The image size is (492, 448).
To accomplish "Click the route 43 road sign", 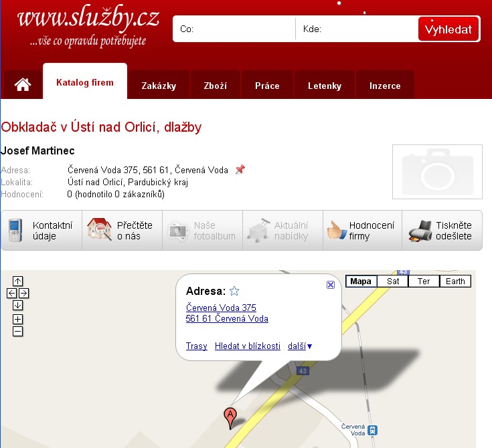I will click(303, 371).
